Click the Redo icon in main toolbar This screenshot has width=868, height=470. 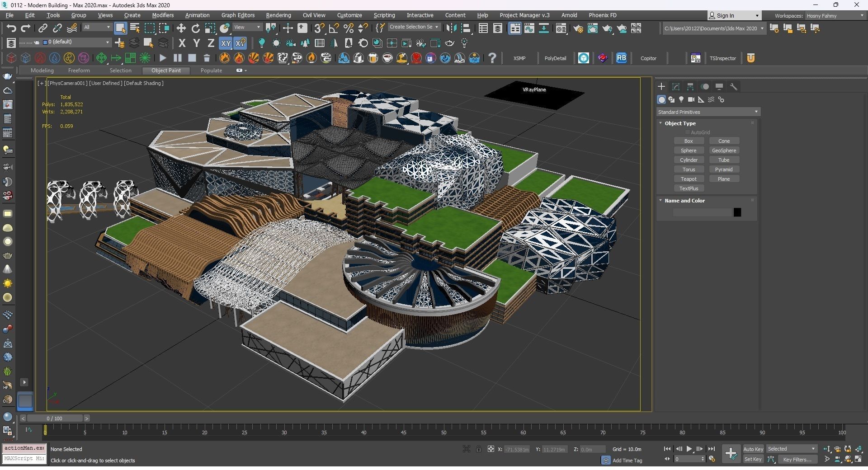26,28
